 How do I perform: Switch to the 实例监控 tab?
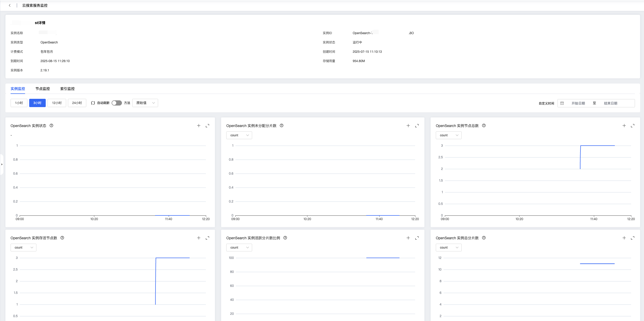click(18, 89)
